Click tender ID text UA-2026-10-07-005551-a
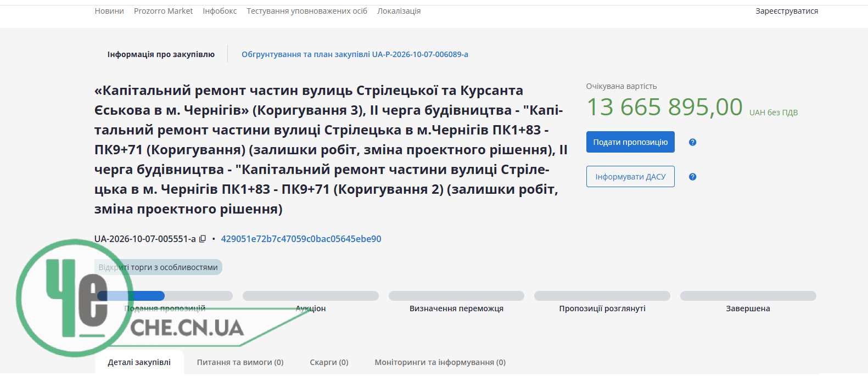868x376 pixels. click(145, 239)
